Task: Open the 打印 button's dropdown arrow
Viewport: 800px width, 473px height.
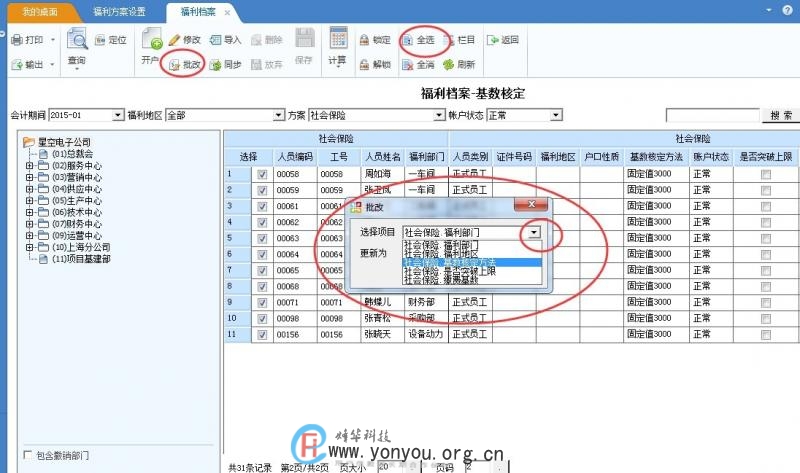Action: pos(53,40)
